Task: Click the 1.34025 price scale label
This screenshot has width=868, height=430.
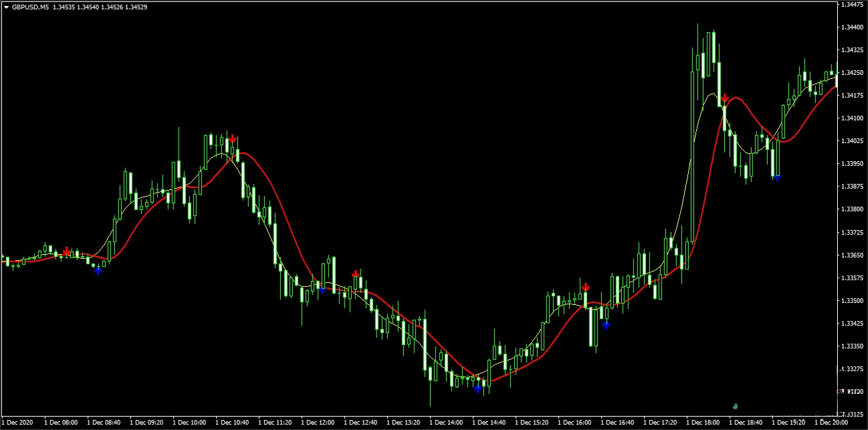Action: coord(853,141)
